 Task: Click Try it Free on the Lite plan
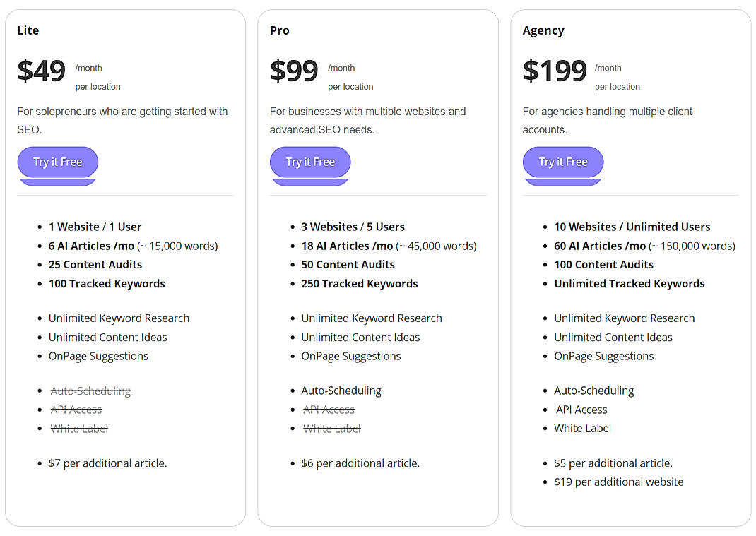(57, 162)
